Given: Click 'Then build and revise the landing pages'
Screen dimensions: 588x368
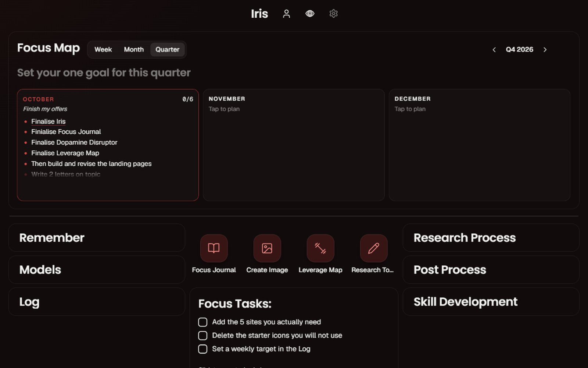Looking at the screenshot, I should [91, 164].
